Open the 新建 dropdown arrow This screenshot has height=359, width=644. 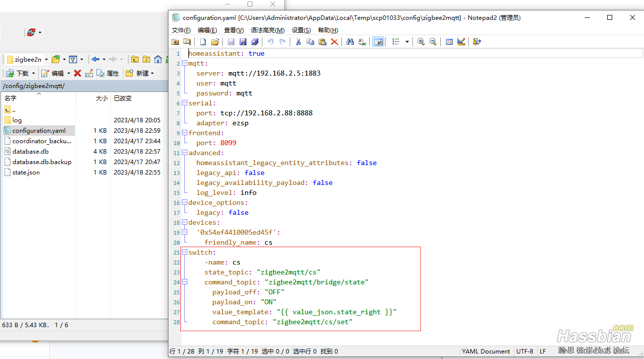153,74
